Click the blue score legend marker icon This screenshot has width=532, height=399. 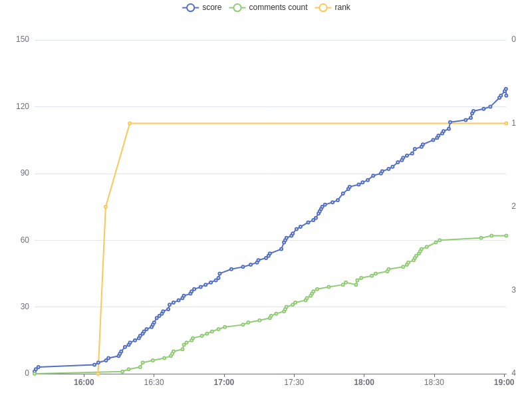[x=190, y=7]
